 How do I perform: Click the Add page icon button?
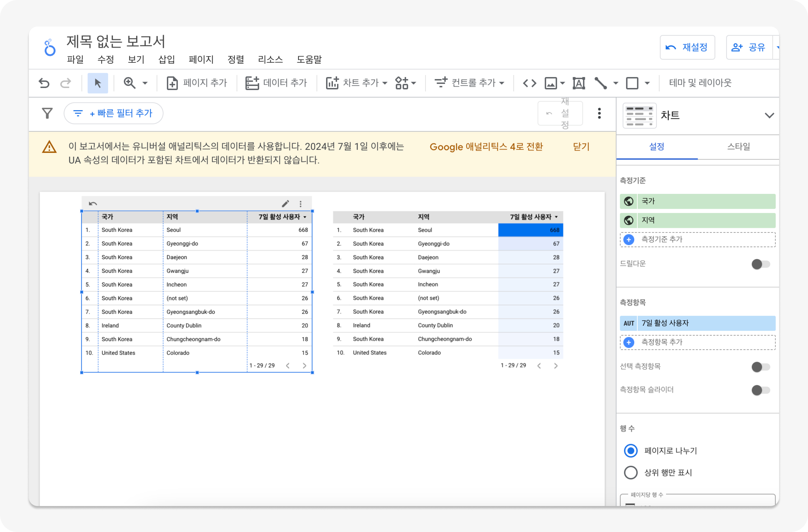(x=172, y=83)
